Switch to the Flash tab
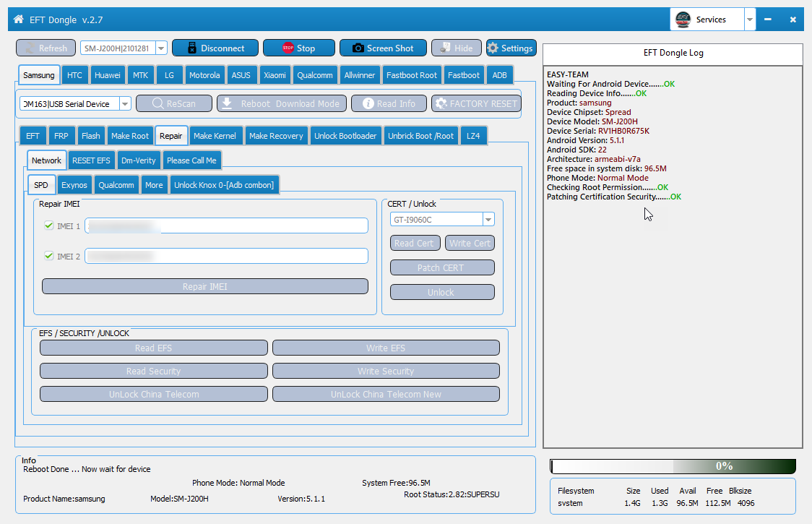Screen dimensions: 812x524 point(90,136)
